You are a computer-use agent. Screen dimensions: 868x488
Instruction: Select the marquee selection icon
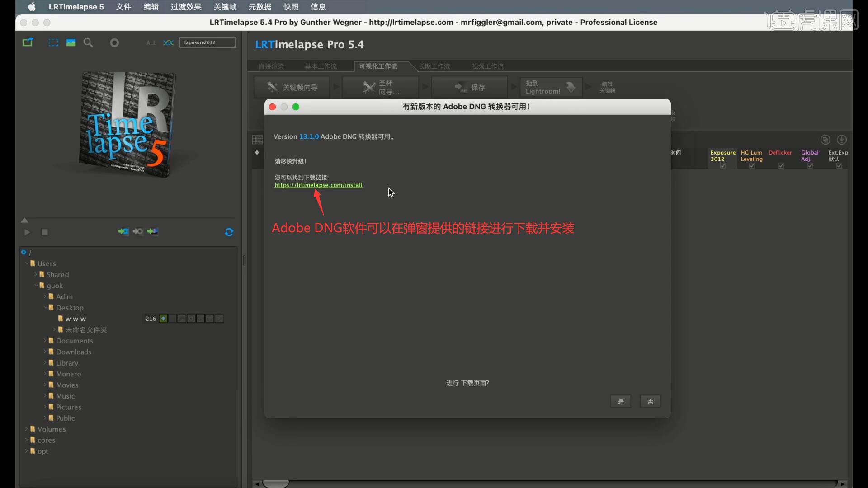(x=53, y=42)
